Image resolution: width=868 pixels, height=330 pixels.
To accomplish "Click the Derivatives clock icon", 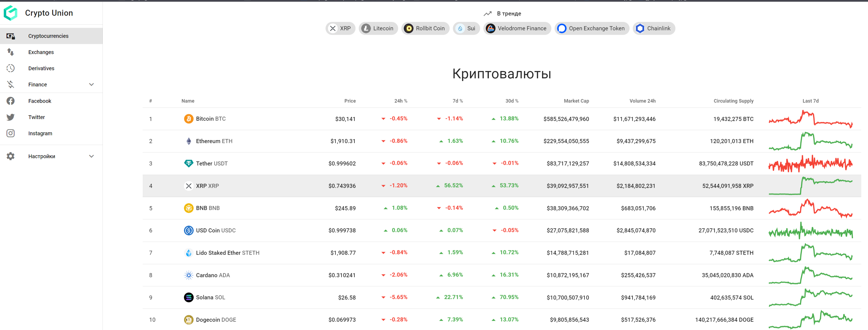I will (11, 68).
